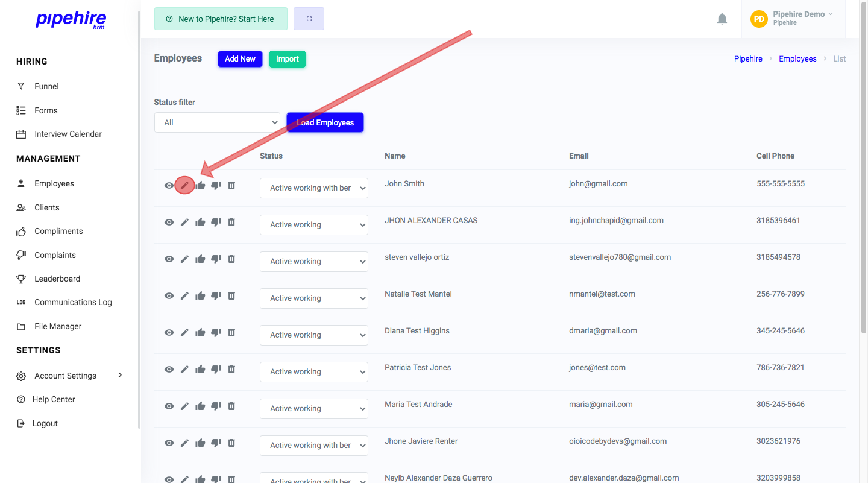Open the File Manager sidebar item
The height and width of the screenshot is (483, 868).
click(58, 326)
